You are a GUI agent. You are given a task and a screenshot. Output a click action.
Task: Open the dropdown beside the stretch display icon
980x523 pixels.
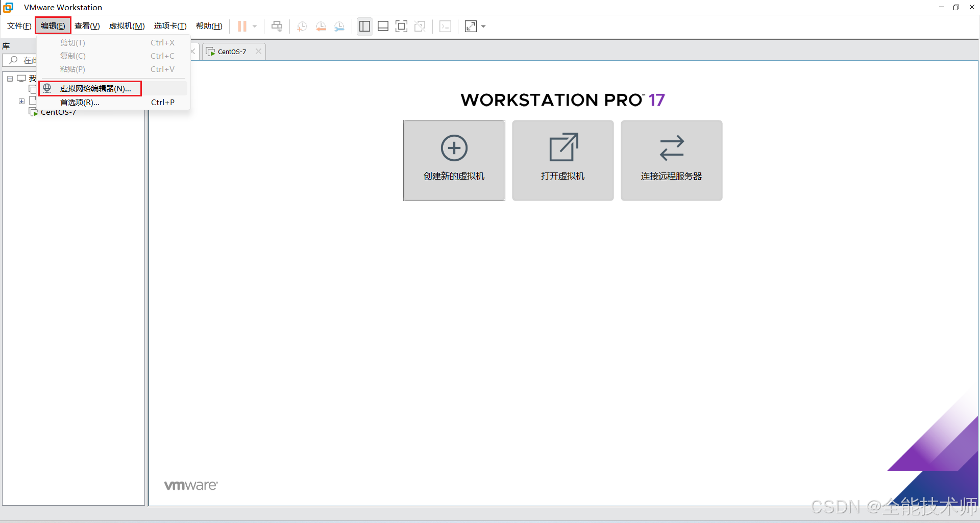483,26
